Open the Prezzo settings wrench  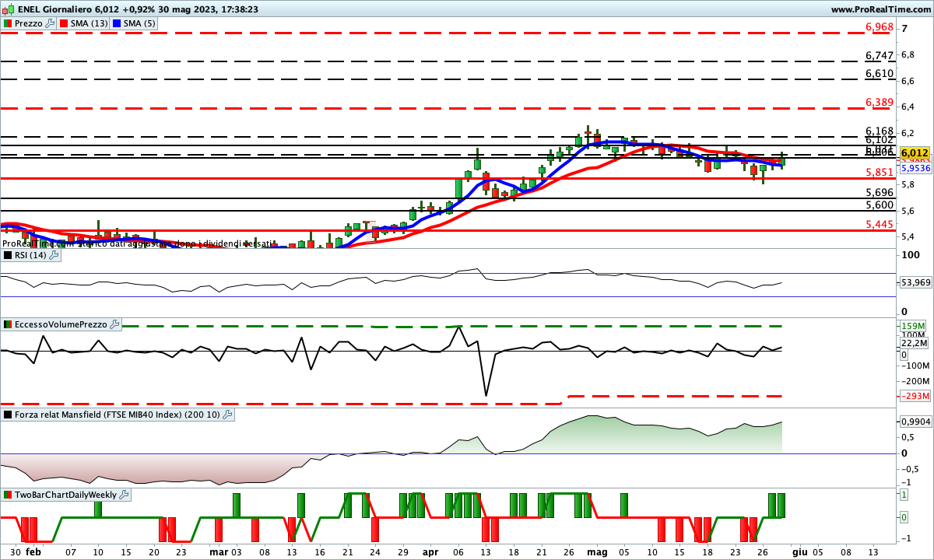tap(51, 23)
